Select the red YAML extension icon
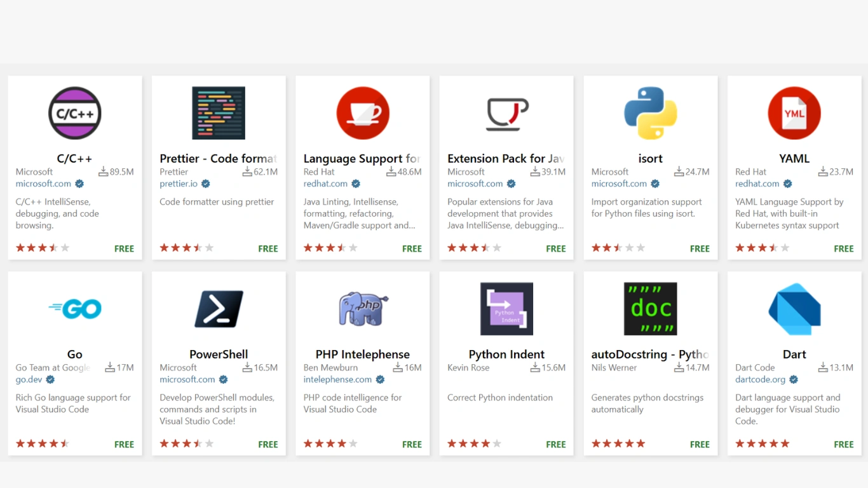The image size is (868, 488). tap(794, 113)
